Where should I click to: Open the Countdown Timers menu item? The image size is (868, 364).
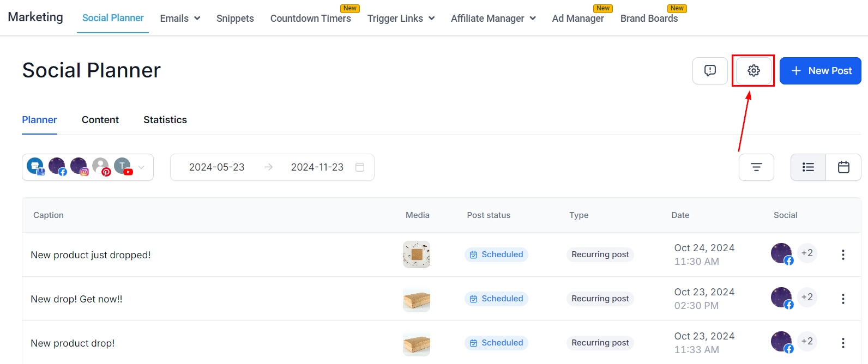(x=310, y=19)
